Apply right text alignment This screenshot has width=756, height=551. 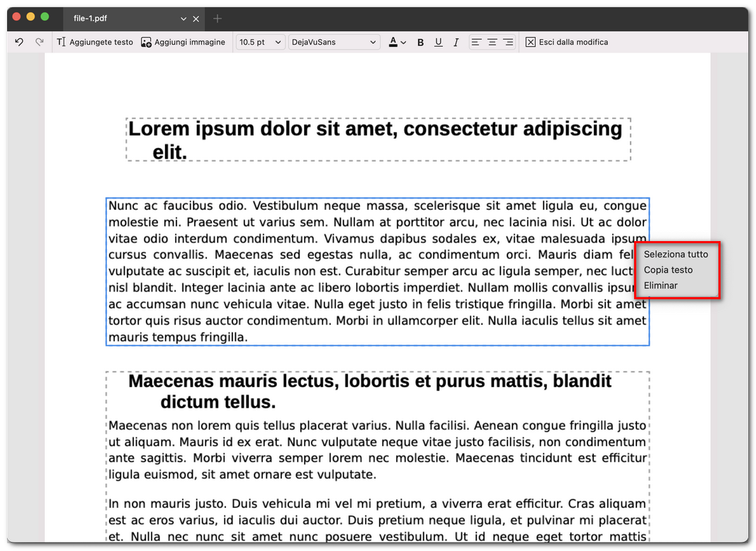pos(508,42)
